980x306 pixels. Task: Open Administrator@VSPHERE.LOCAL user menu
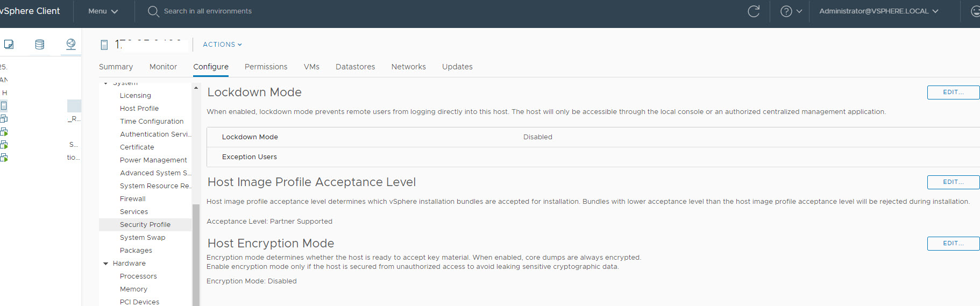pyautogui.click(x=878, y=11)
